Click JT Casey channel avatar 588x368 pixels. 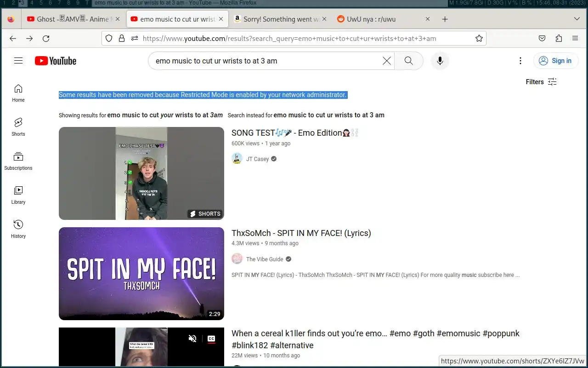click(237, 159)
